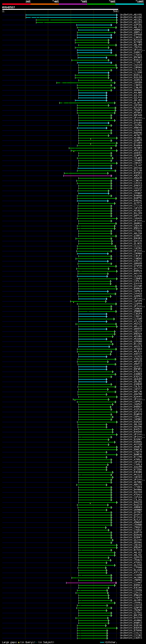Click the red ~20% identity legend segment
This screenshot has width=146, height=644.
[x=16, y=4]
